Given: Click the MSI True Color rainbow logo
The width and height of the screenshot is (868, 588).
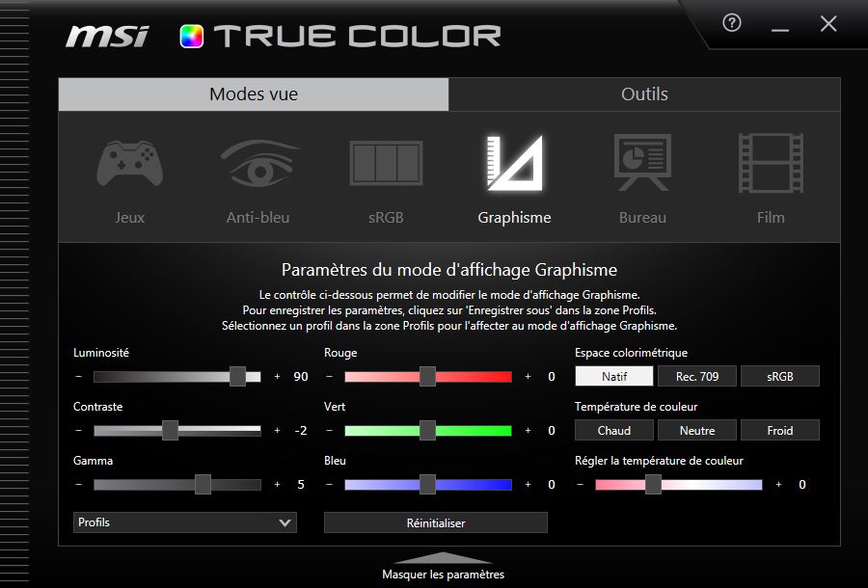Looking at the screenshot, I should (191, 37).
